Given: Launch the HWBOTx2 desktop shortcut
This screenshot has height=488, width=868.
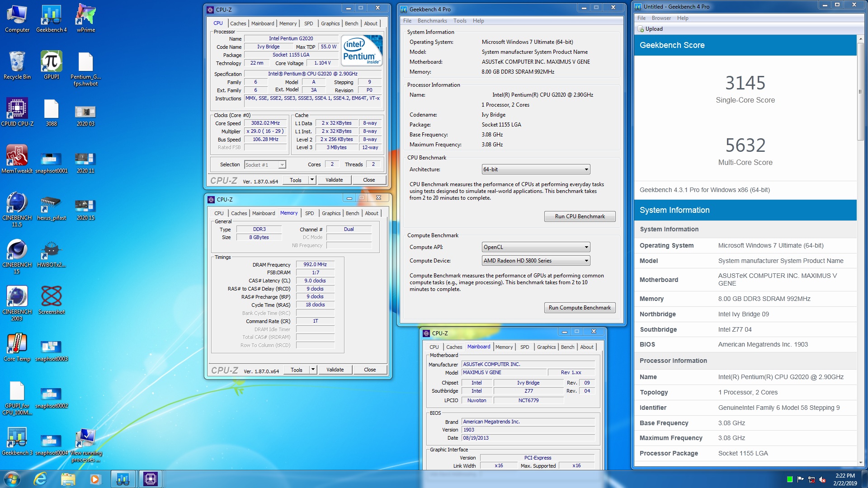Looking at the screenshot, I should coord(52,254).
